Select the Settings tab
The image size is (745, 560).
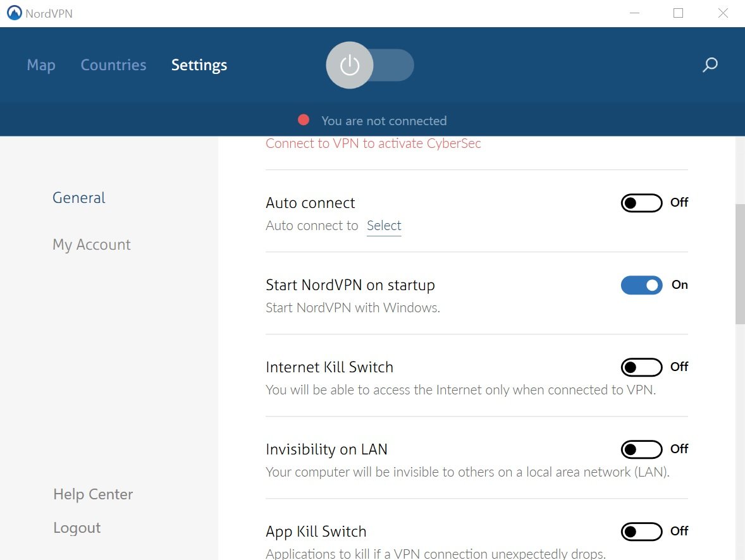[199, 65]
